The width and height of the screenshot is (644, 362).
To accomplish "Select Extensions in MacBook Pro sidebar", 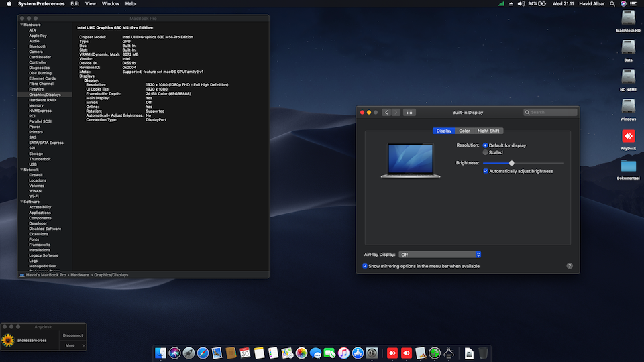I will point(39,234).
